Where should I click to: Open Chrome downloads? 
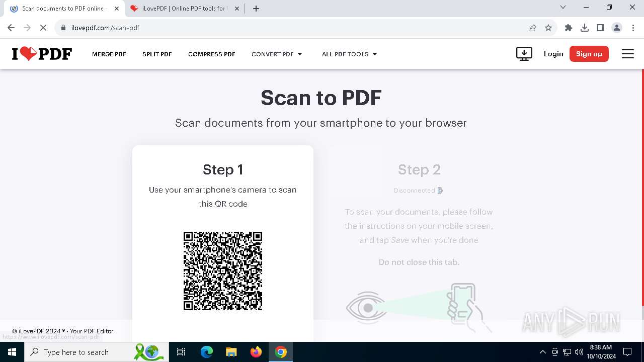click(x=585, y=28)
